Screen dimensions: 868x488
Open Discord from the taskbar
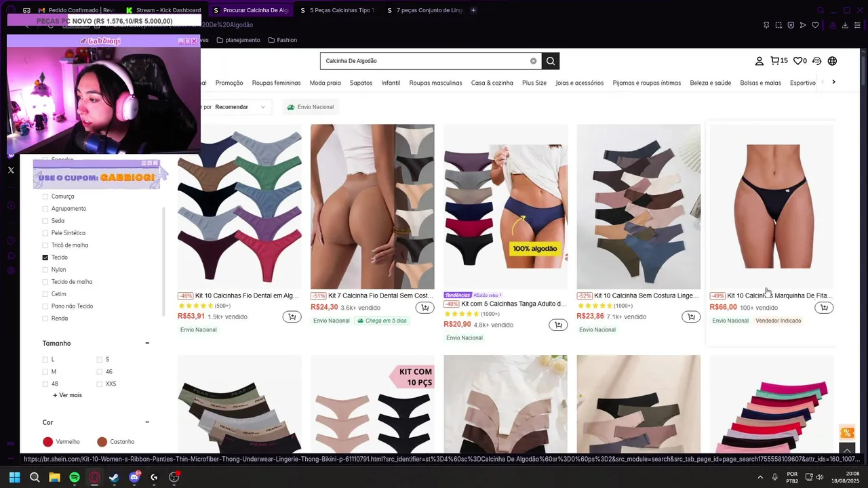pyautogui.click(x=134, y=477)
